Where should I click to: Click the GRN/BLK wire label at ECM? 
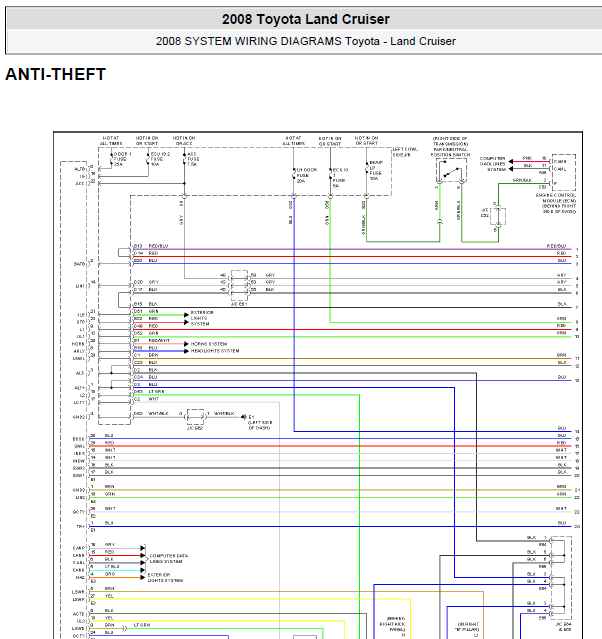[523, 180]
